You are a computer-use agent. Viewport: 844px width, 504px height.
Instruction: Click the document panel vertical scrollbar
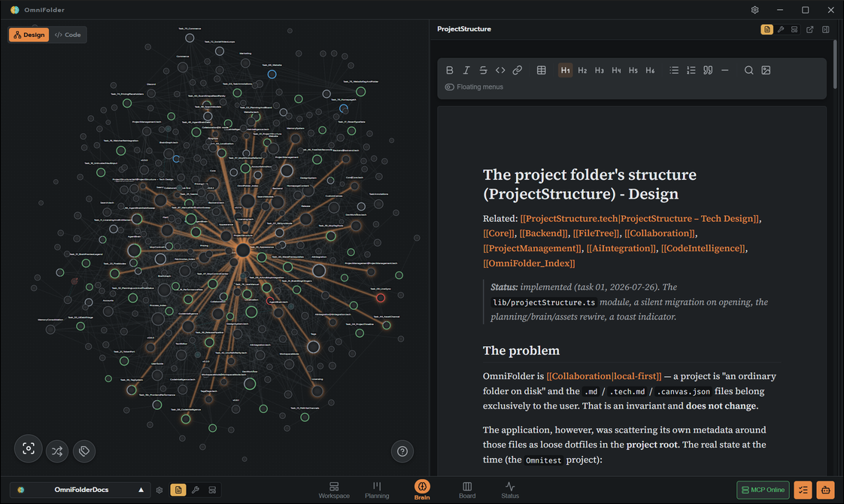point(836,65)
